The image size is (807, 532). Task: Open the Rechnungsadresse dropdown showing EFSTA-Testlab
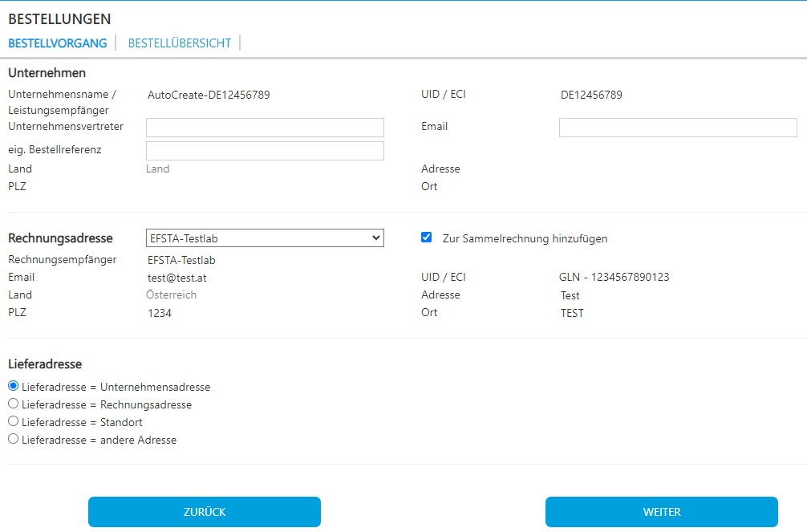pyautogui.click(x=265, y=238)
